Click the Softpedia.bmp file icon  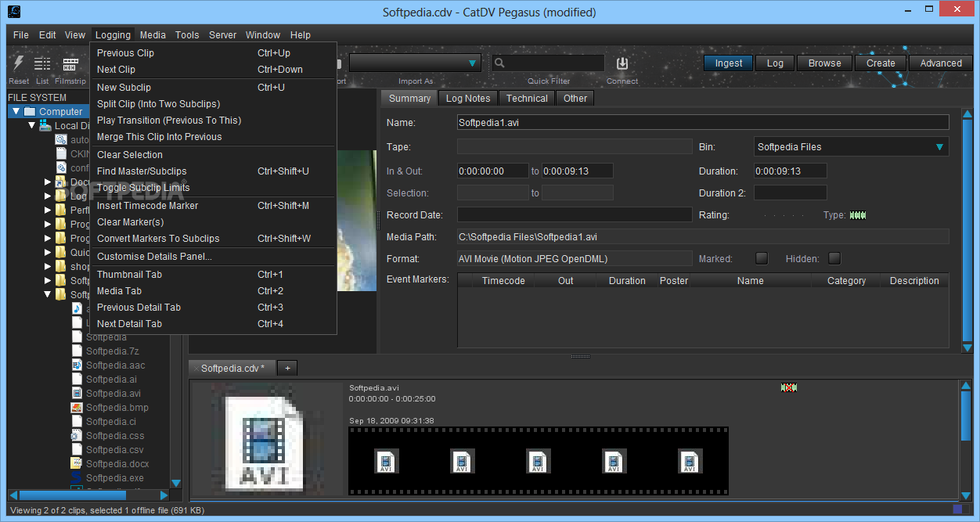click(77, 408)
